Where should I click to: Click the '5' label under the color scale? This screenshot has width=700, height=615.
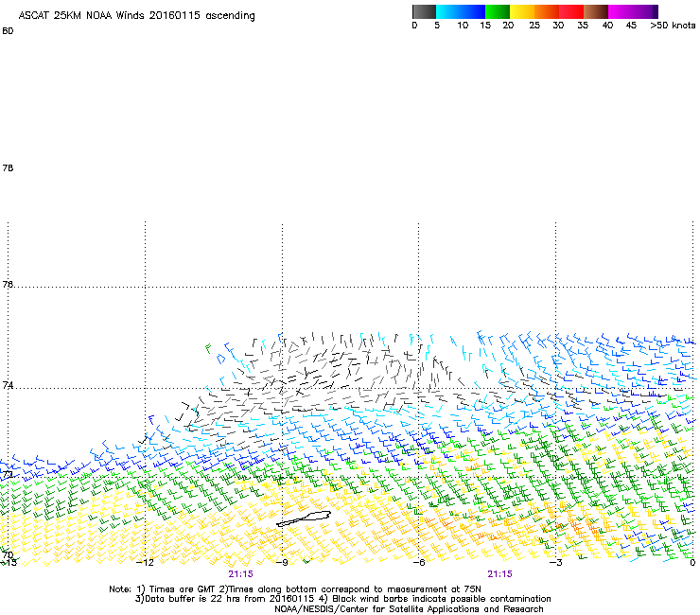[437, 26]
